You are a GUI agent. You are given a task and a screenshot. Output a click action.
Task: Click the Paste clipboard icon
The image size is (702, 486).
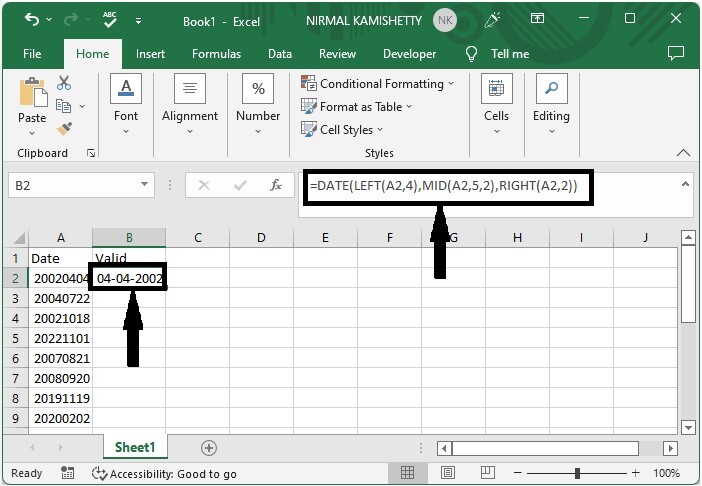click(33, 92)
